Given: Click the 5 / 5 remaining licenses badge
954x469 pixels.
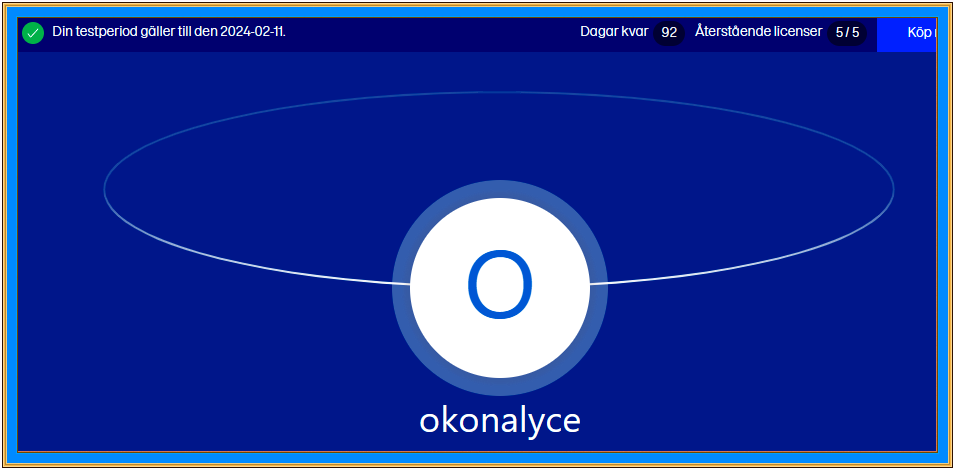Looking at the screenshot, I should click(x=847, y=33).
